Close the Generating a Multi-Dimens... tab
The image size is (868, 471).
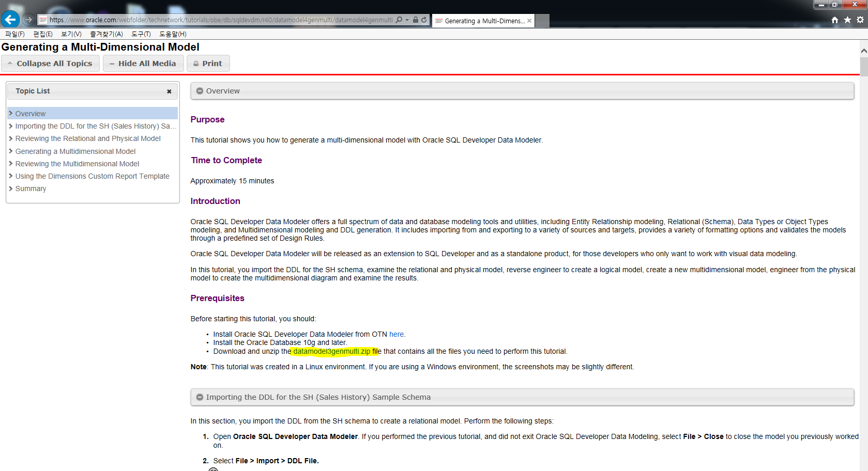(x=529, y=21)
